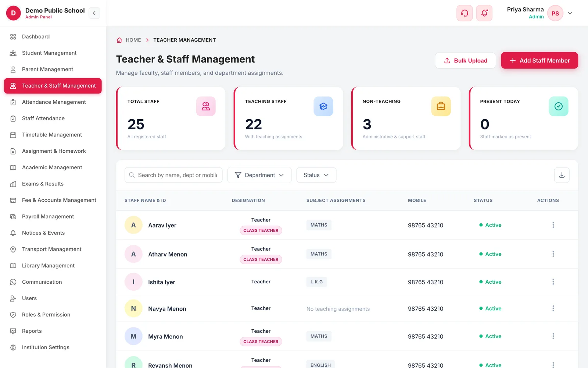Click Aarav Iyer's Class Teacher badge
588x368 pixels.
coord(261,230)
